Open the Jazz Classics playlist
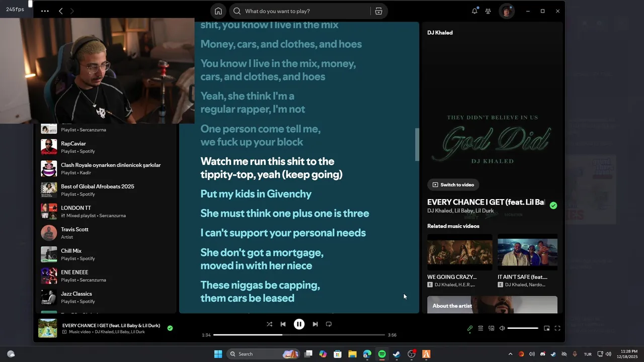644x362 pixels. tap(106, 297)
